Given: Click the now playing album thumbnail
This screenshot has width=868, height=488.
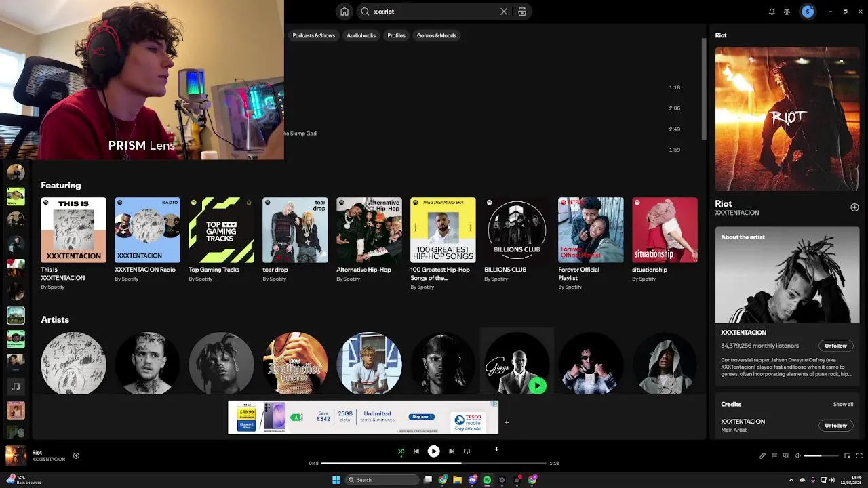Looking at the screenshot, I should 16,455.
